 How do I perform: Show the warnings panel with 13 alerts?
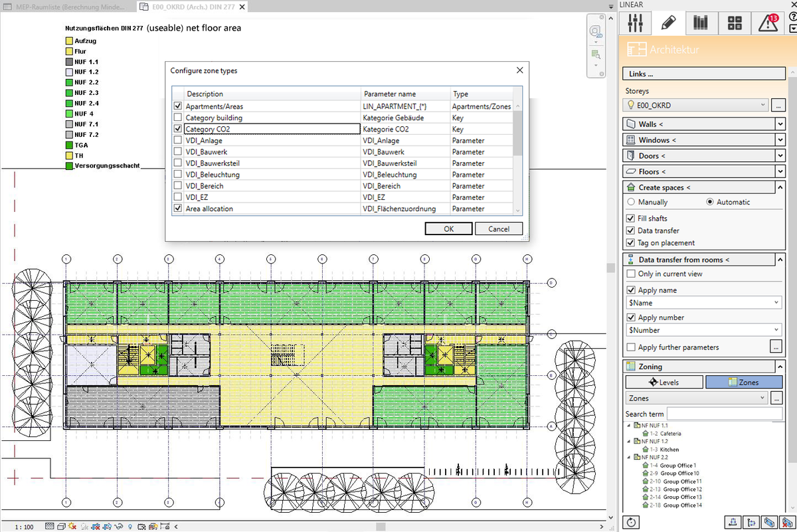click(768, 22)
